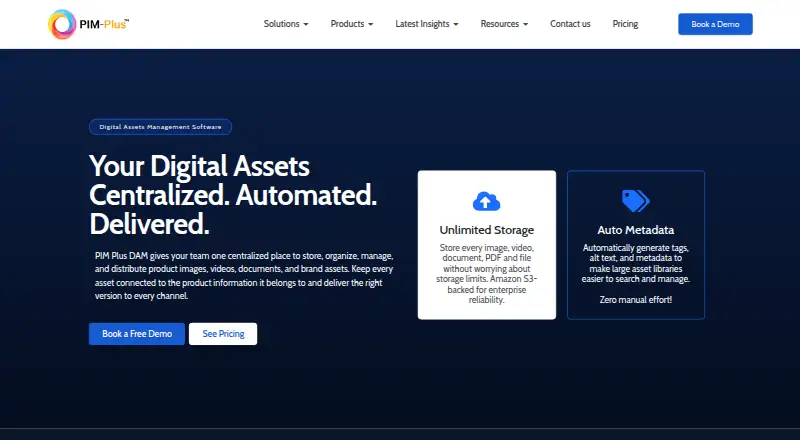Click the 'Store every image, video' card description
This screenshot has height=440, width=800.
click(x=487, y=274)
